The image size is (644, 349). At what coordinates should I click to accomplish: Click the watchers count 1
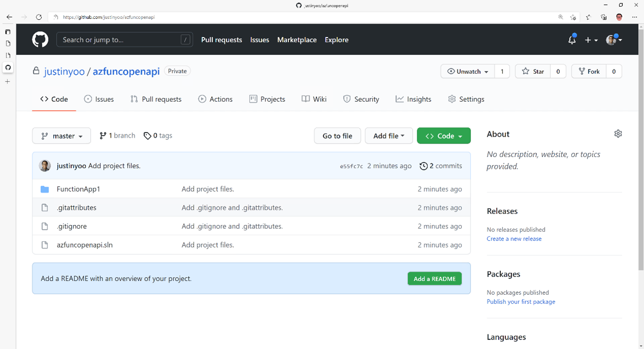pyautogui.click(x=502, y=71)
